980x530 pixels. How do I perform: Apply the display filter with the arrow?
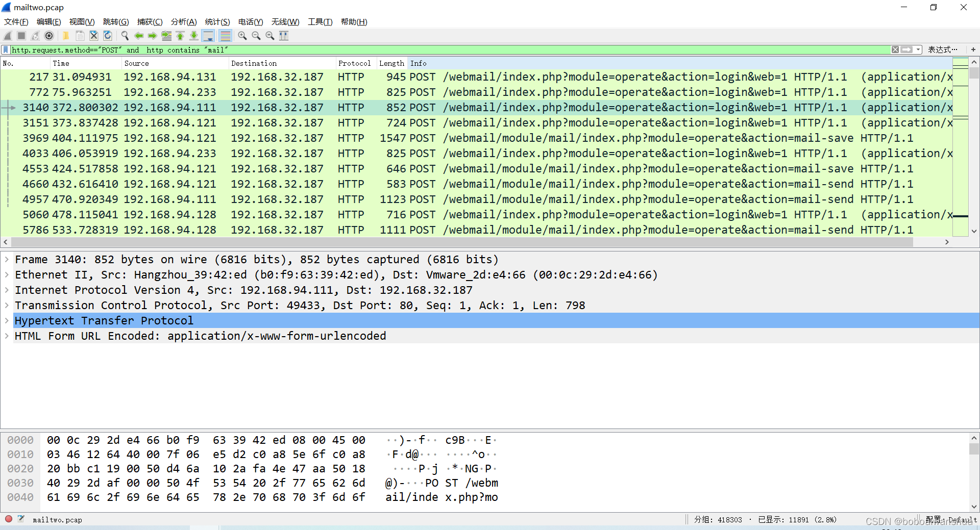tap(906, 49)
